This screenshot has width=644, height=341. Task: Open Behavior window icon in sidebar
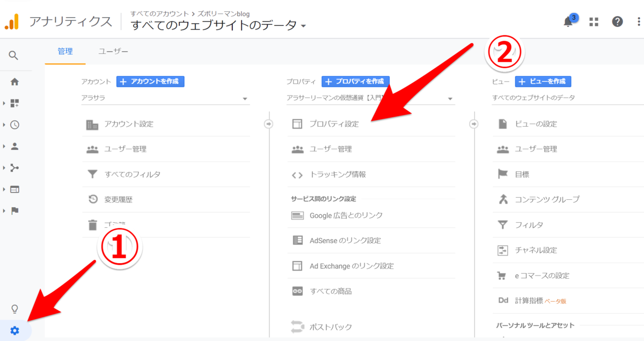pyautogui.click(x=14, y=189)
